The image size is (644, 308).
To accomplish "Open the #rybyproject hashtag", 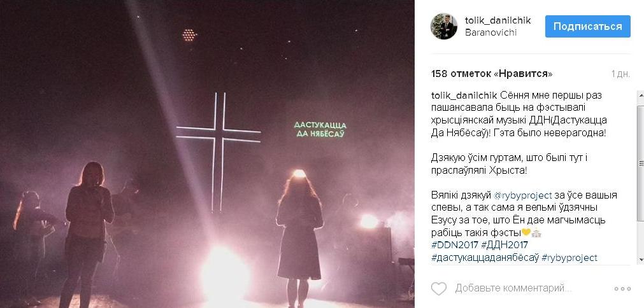I will tap(569, 258).
